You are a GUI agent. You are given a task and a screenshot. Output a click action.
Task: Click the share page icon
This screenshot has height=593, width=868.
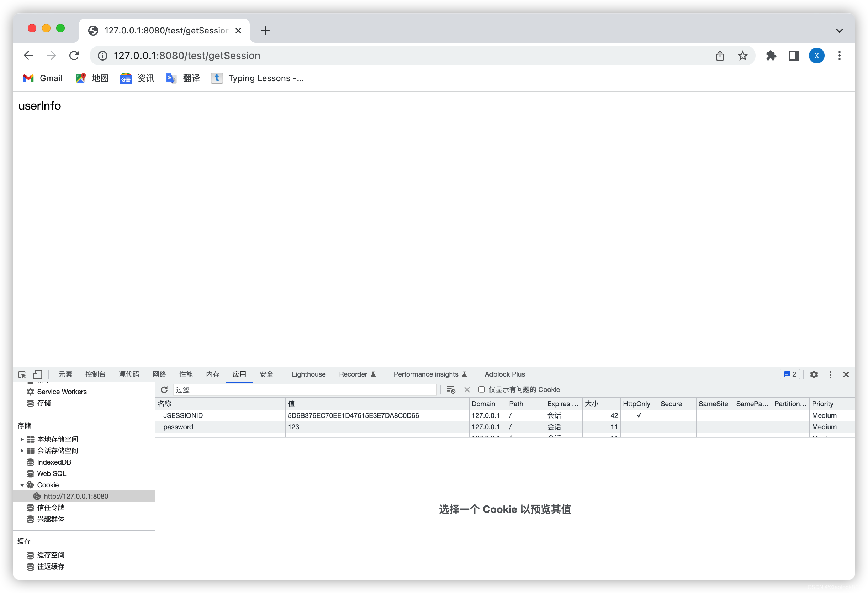point(720,56)
